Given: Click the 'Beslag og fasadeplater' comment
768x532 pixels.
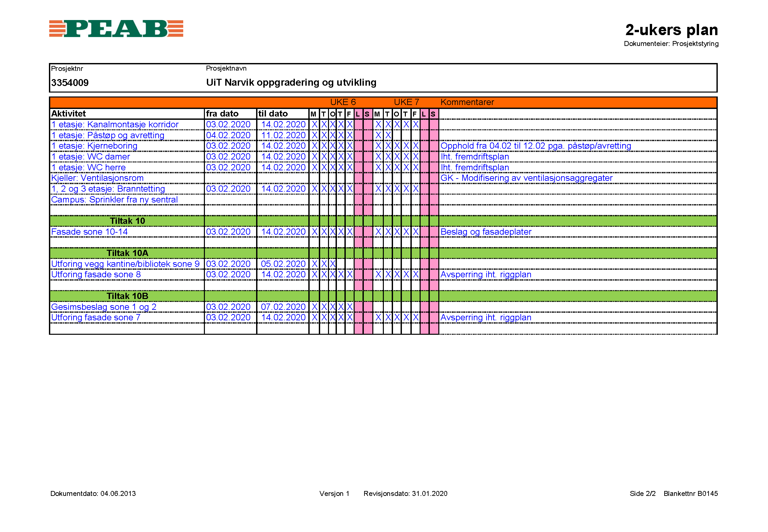Looking at the screenshot, I should tap(486, 232).
